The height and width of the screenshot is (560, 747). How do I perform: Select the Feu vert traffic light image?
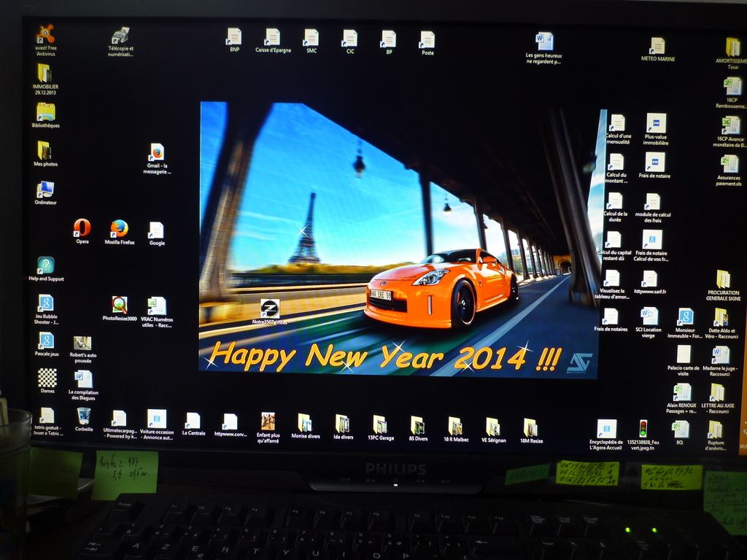coord(643,428)
